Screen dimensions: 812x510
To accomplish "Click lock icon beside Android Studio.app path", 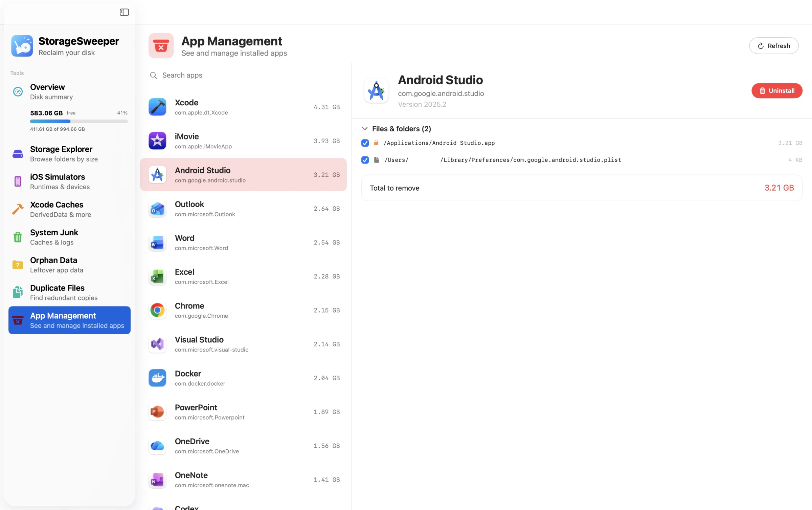I will pyautogui.click(x=376, y=143).
